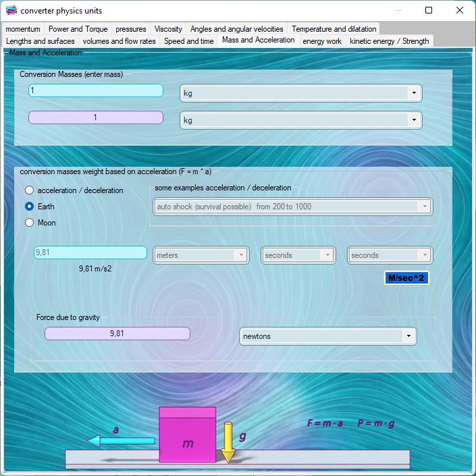Click the converted mass result field
Screen dimensions: 476x476
96,117
